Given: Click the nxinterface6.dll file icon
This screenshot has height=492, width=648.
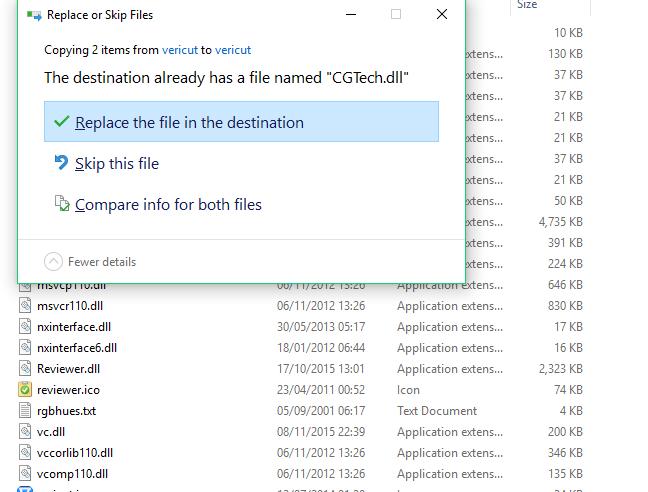Looking at the screenshot, I should [25, 347].
